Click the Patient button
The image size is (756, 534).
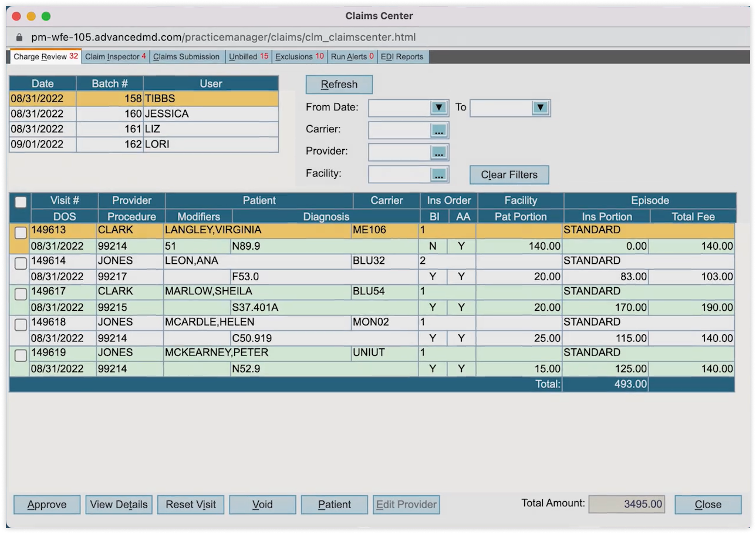pos(335,505)
